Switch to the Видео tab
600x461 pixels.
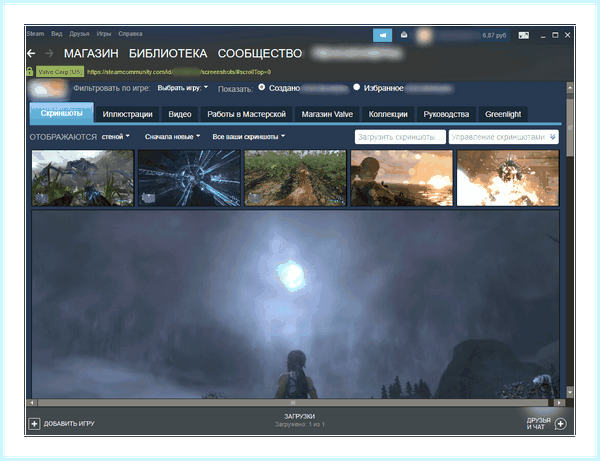point(180,114)
